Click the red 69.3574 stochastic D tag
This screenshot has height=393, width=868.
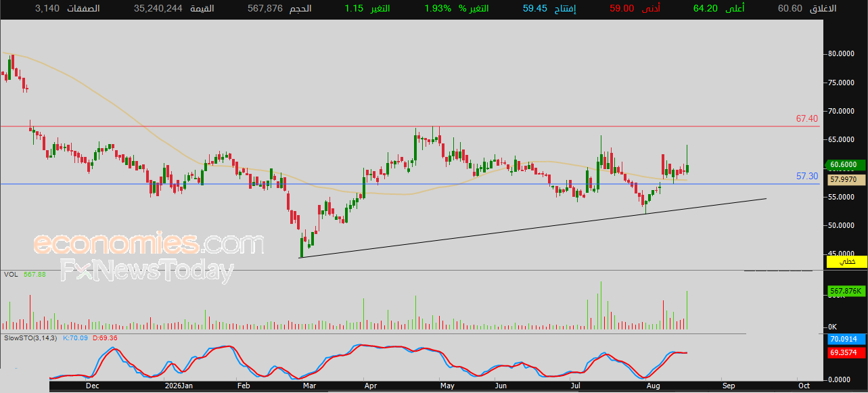(x=845, y=353)
